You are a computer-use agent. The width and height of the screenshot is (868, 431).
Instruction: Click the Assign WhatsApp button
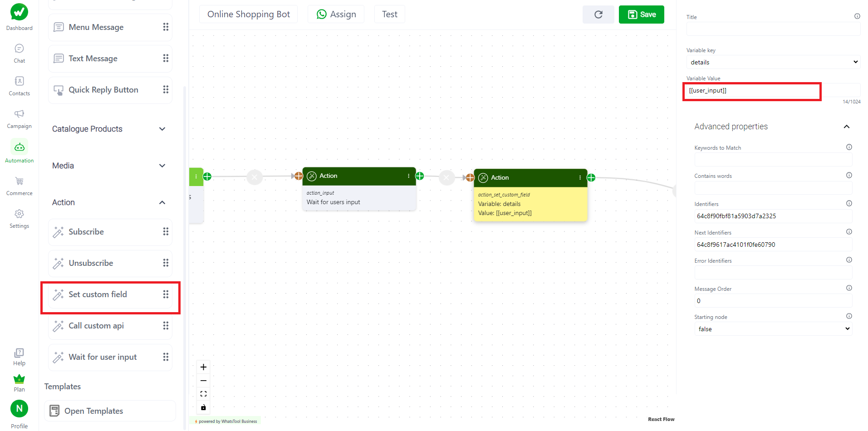[x=336, y=15]
